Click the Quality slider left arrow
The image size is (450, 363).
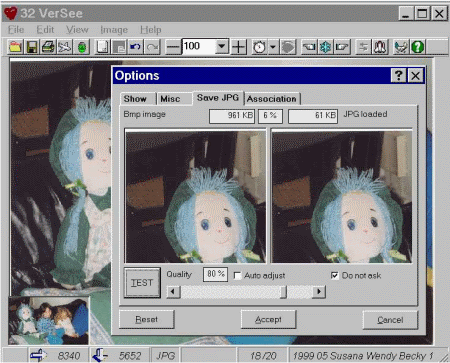click(x=173, y=292)
